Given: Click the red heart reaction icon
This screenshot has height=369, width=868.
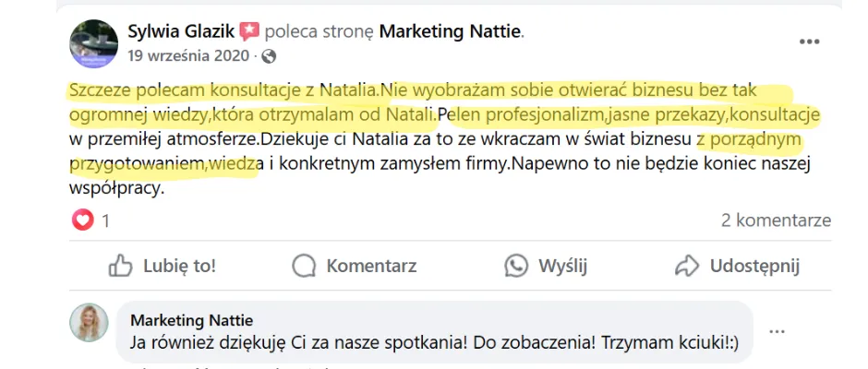Looking at the screenshot, I should [x=83, y=220].
